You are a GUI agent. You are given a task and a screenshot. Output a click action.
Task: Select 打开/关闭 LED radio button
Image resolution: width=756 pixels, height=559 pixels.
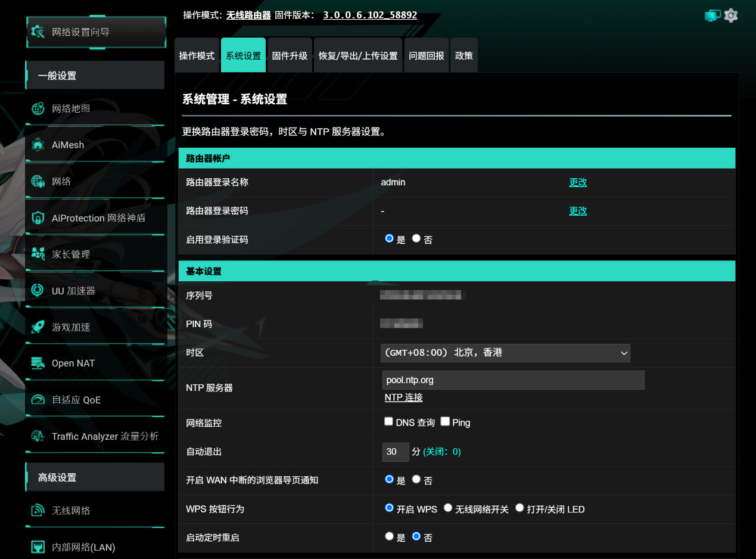(x=519, y=508)
